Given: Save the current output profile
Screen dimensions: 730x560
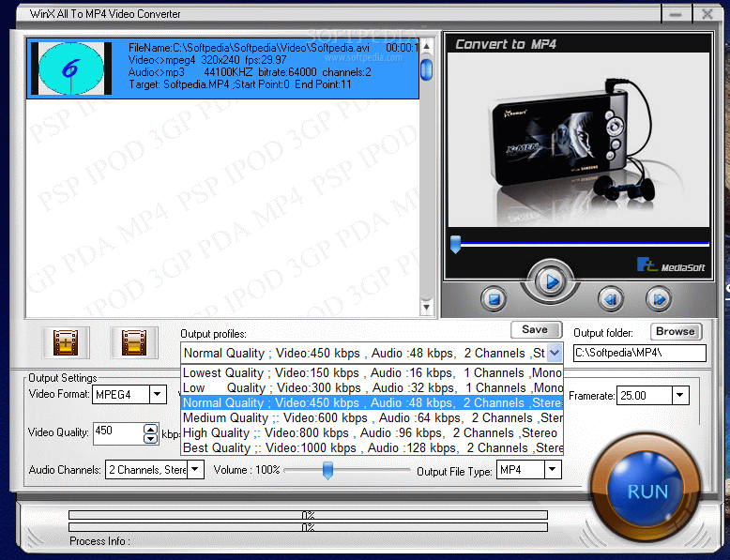Looking at the screenshot, I should coord(536,329).
